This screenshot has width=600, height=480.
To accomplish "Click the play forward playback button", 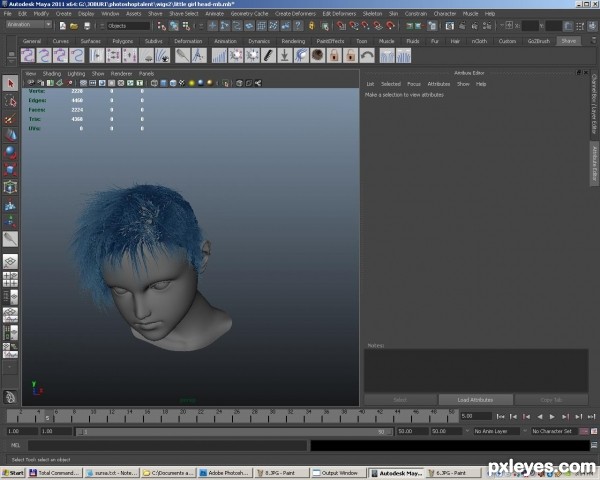I will tap(552, 416).
